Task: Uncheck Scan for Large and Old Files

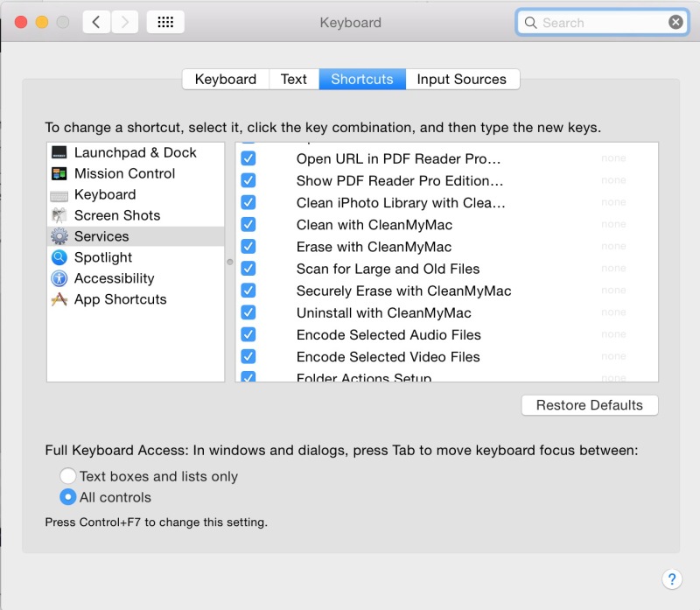Action: pos(248,269)
